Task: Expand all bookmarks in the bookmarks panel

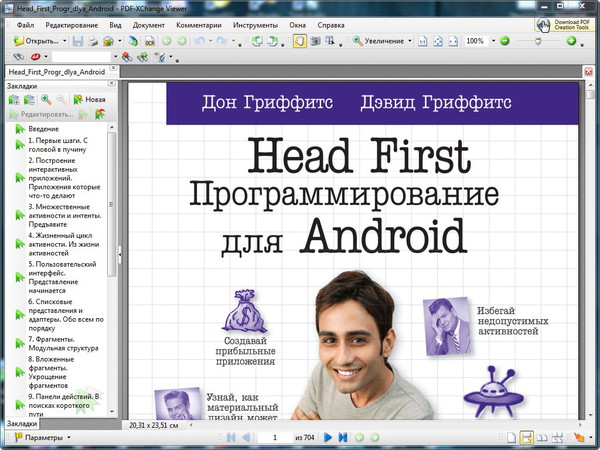Action: pyautogui.click(x=13, y=100)
